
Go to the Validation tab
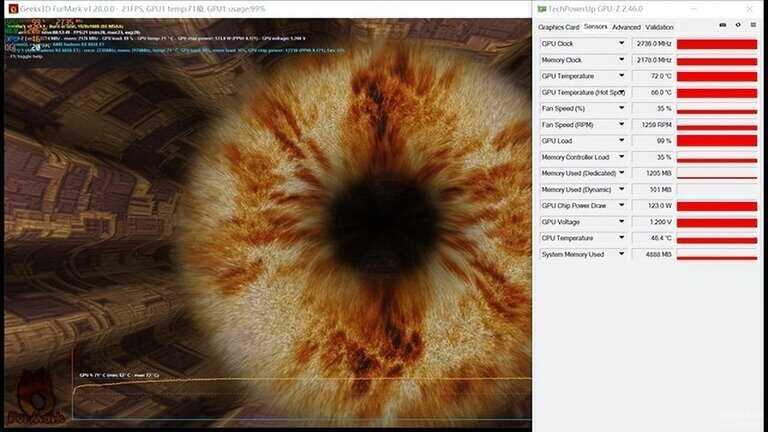659,27
